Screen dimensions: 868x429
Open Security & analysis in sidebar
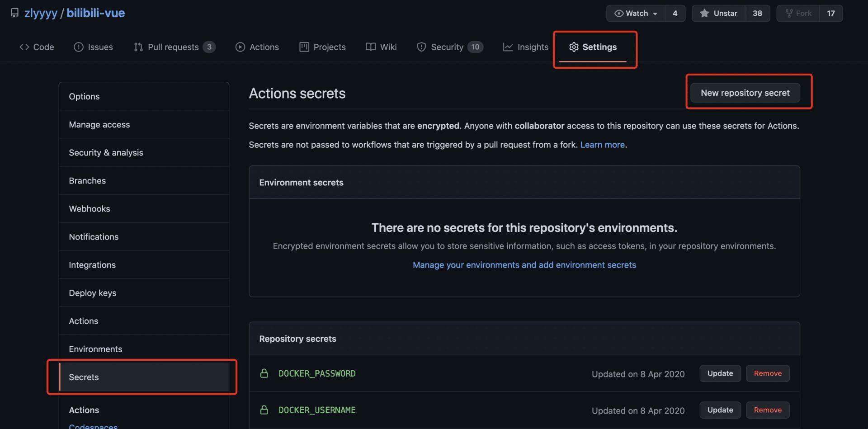click(x=144, y=152)
